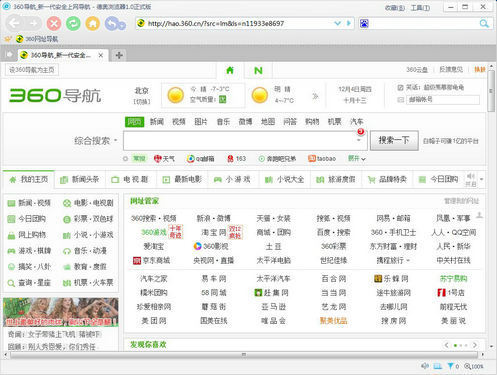Viewport: 497px width, 375px height.
Task: Click the 1号店 icon link
Action: [451, 293]
